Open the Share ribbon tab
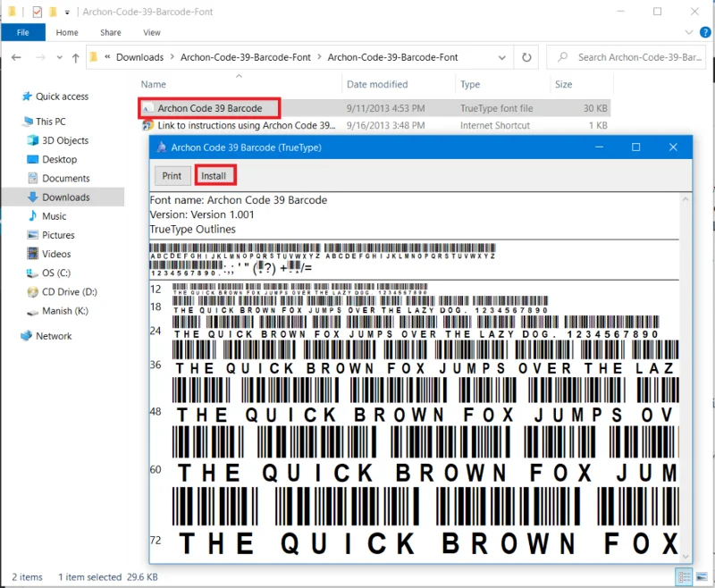 click(110, 32)
